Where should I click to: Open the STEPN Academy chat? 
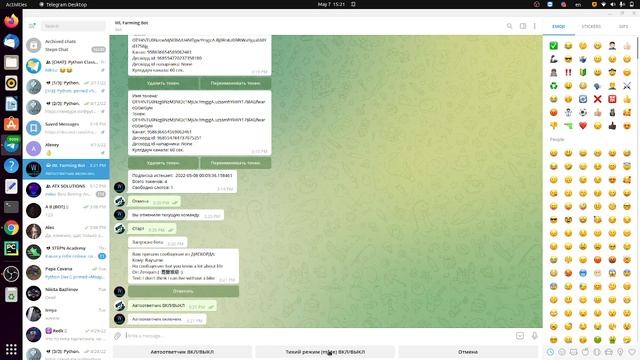pyautogui.click(x=66, y=252)
